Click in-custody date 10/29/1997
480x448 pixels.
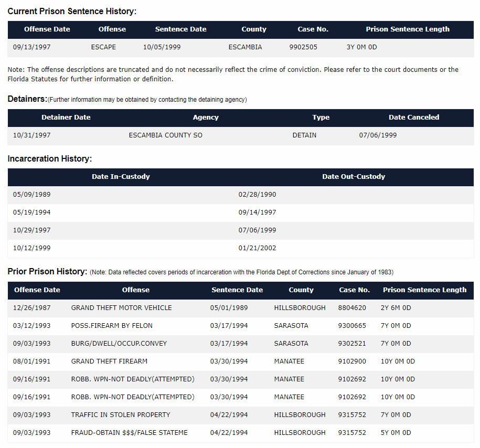point(32,230)
